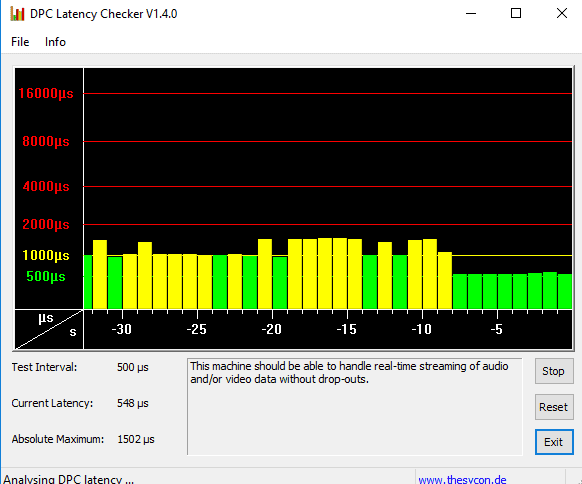Click the -30 seconds axis marker
The height and width of the screenshot is (484, 582).
122,329
